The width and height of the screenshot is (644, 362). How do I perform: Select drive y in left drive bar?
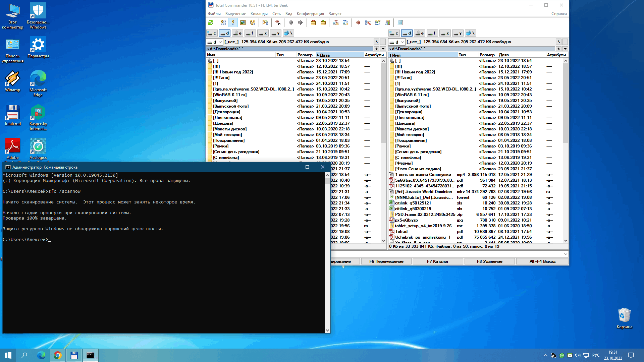[275, 33]
